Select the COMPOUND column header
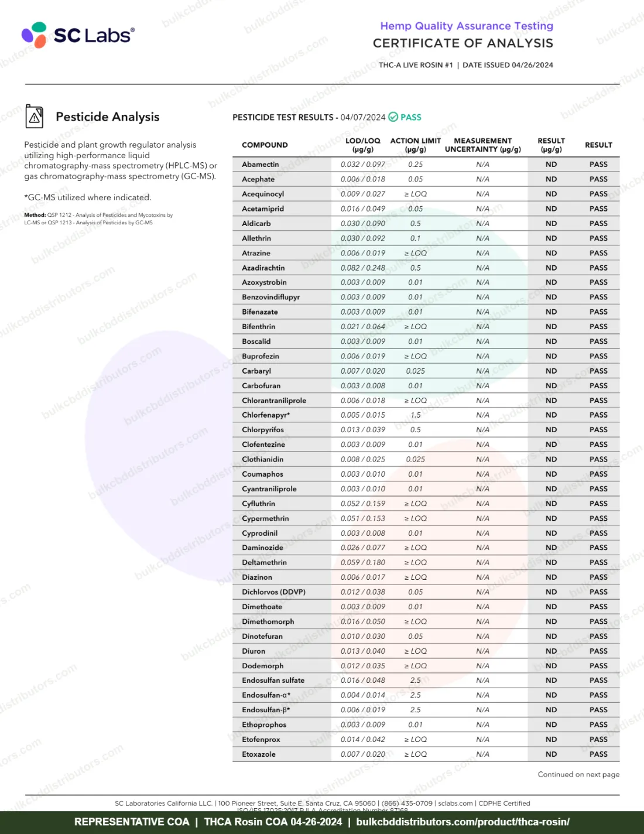The image size is (644, 834). point(265,145)
